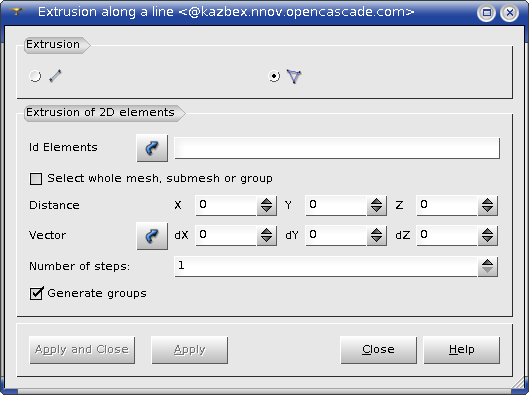This screenshot has width=529, height=395.
Task: Click the edge extrusion line icon
Action: 55,76
